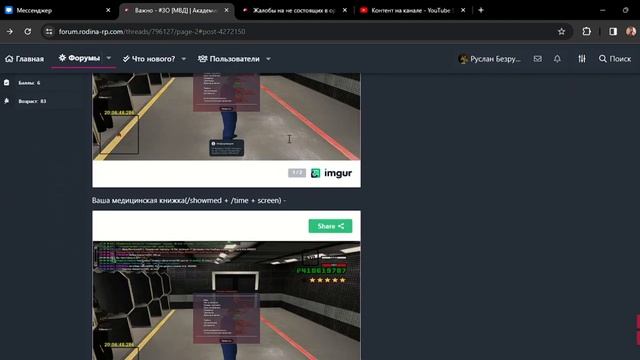The height and width of the screenshot is (360, 640).
Task: Open forum alerts bell icon
Action: [x=557, y=59]
